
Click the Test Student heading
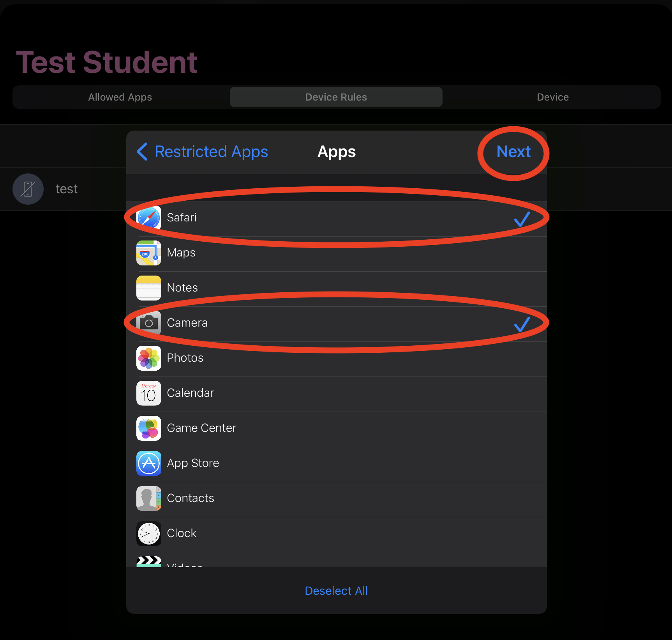tap(107, 62)
